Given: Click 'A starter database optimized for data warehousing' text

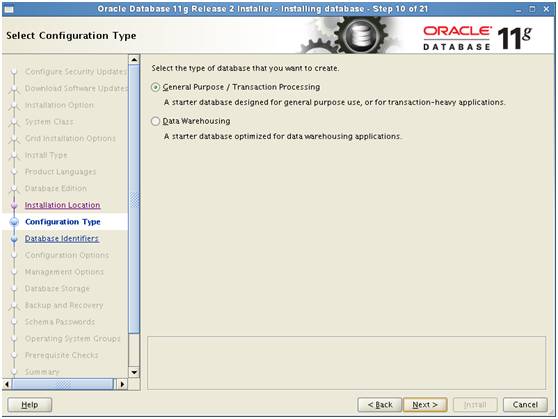Looking at the screenshot, I should pyautogui.click(x=283, y=136).
